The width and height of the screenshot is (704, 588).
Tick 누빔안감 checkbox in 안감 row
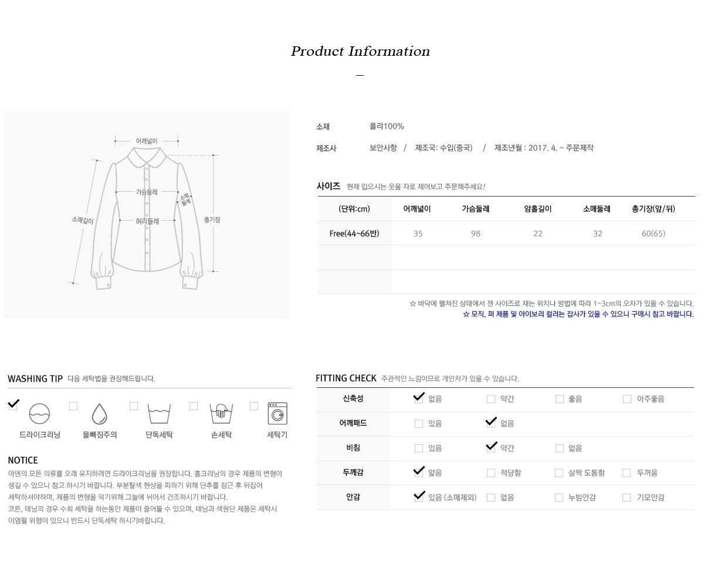point(559,498)
